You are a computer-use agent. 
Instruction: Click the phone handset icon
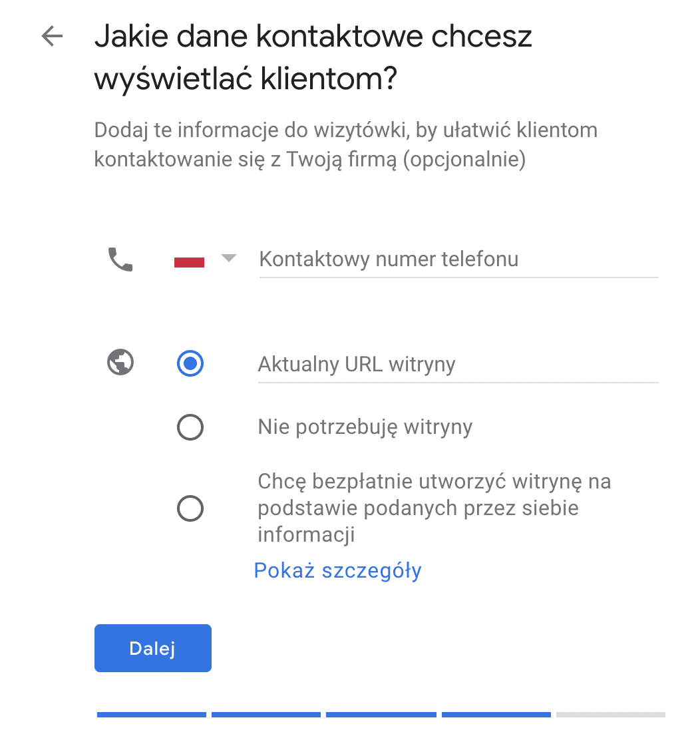pyautogui.click(x=120, y=259)
